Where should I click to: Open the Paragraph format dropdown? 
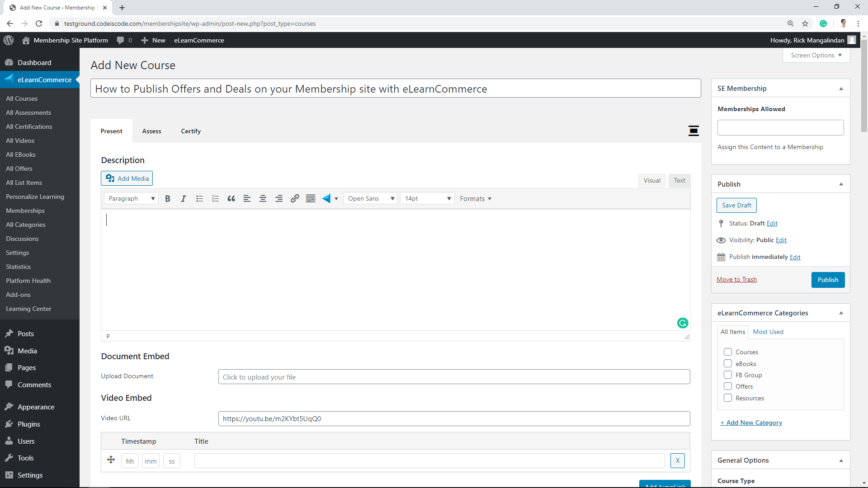[x=131, y=199]
